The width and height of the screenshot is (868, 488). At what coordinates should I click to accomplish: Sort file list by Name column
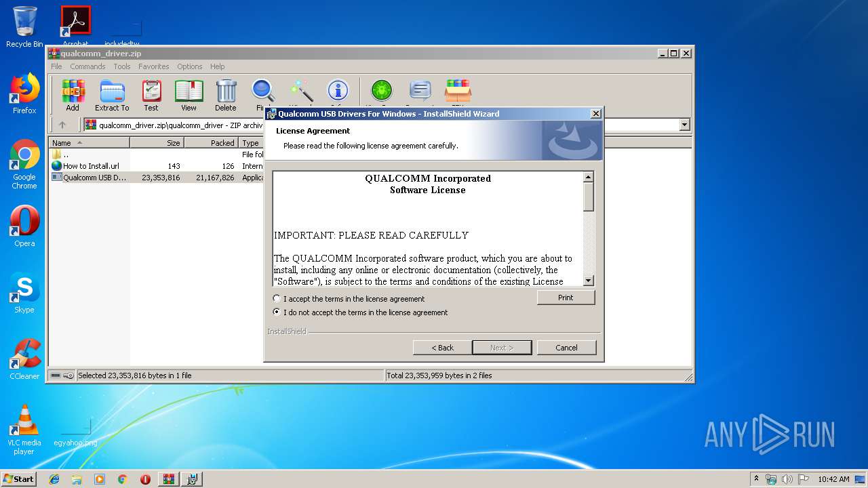90,143
